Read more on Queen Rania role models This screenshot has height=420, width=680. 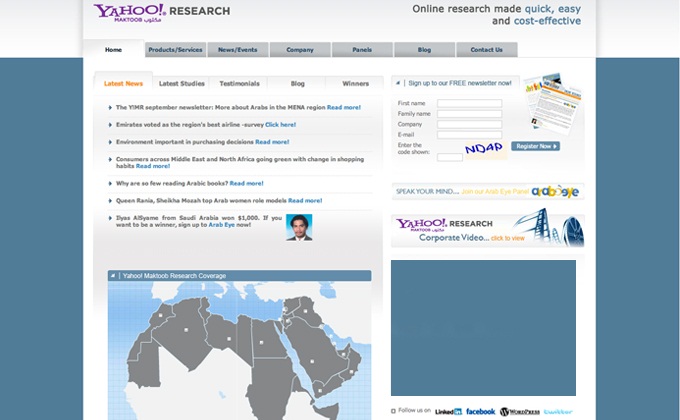pyautogui.click(x=305, y=200)
